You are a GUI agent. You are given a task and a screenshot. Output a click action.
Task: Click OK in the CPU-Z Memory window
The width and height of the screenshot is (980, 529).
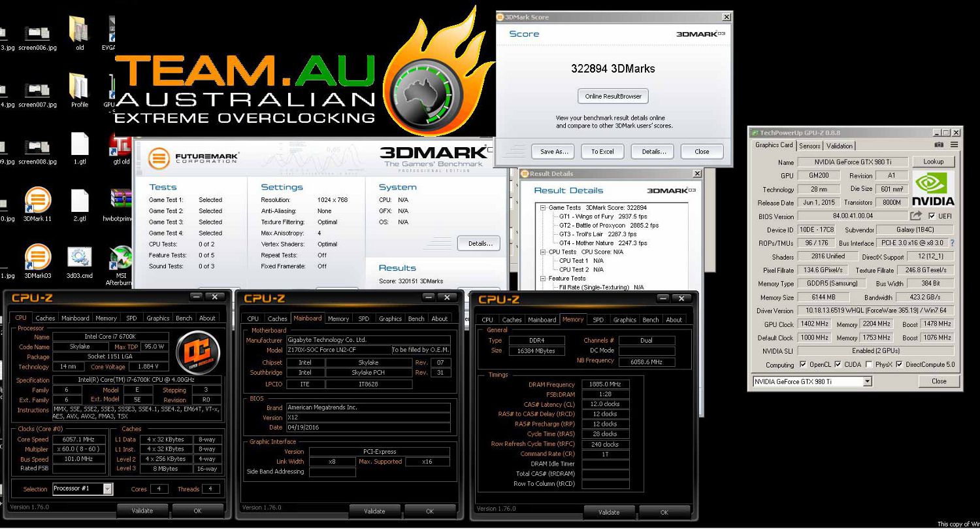tap(664, 512)
